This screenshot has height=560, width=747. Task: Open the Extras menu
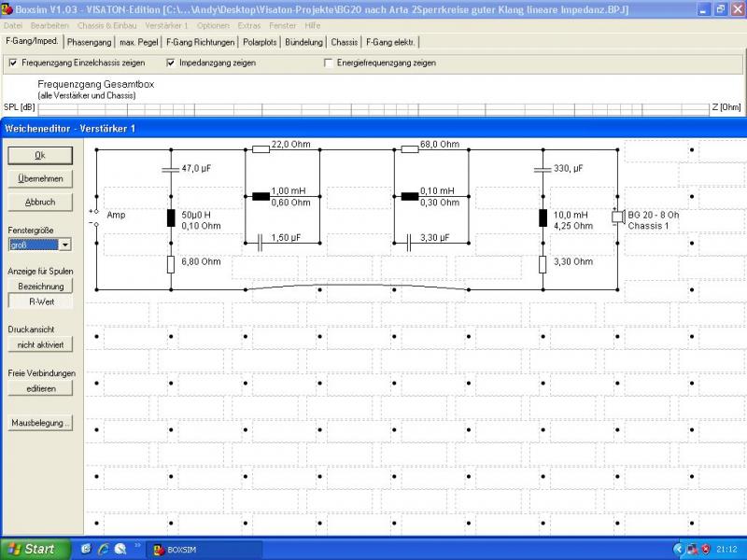pos(249,26)
